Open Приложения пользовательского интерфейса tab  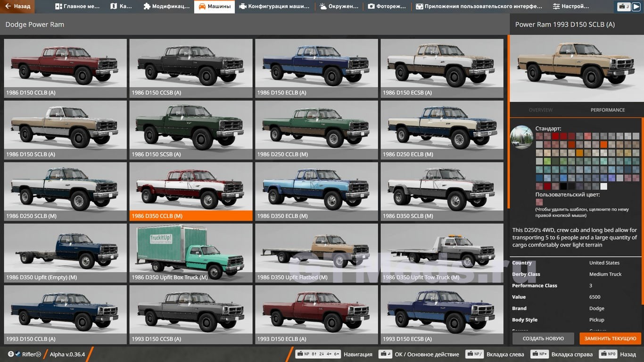click(479, 7)
